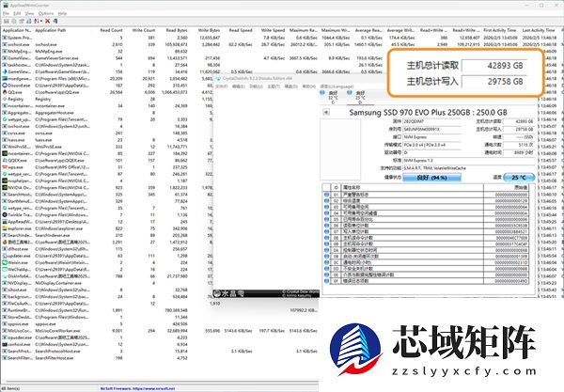Click status icon of SMART attribute 01
The height and width of the screenshot is (392, 564).
pos(326,195)
